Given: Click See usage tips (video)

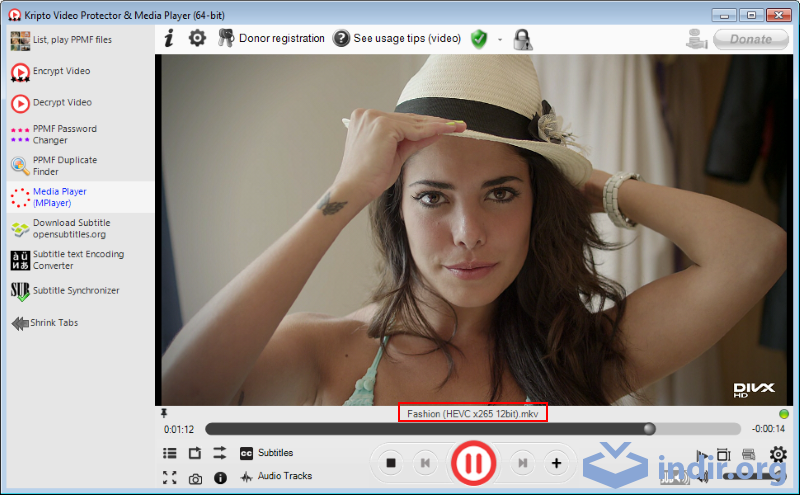Looking at the screenshot, I should [x=397, y=38].
